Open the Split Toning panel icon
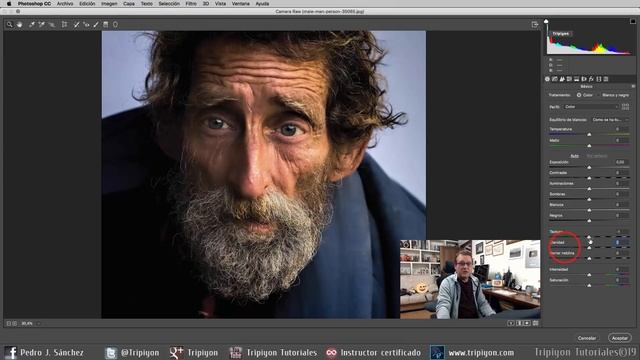This screenshot has width=640, height=360. point(577,79)
